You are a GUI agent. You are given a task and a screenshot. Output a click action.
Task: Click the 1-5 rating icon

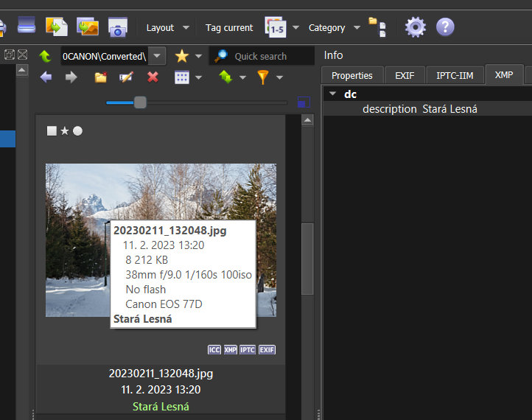[276, 27]
